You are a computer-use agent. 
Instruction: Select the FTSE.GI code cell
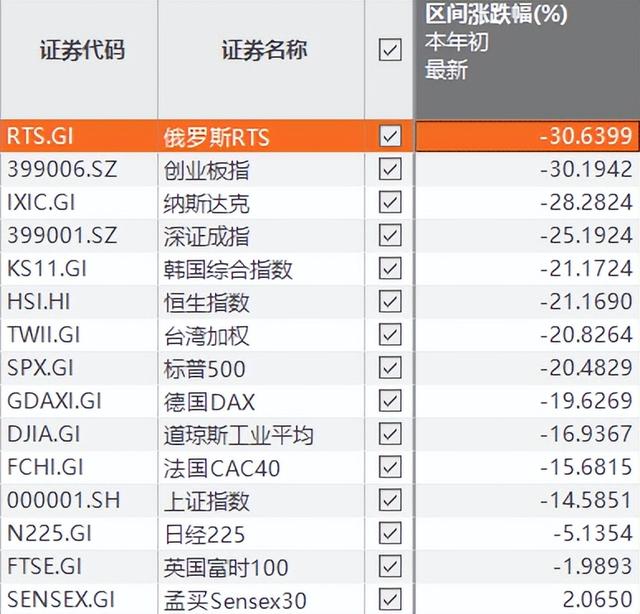pyautogui.click(x=79, y=566)
